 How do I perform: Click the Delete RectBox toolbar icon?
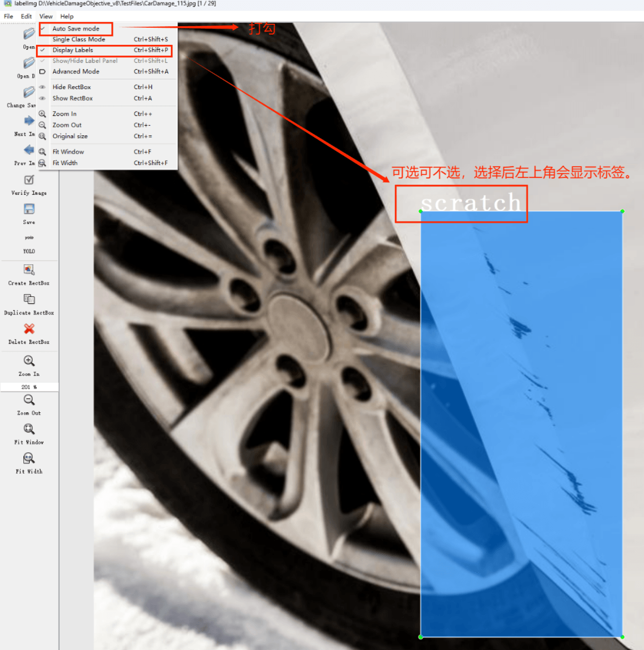coord(29,329)
